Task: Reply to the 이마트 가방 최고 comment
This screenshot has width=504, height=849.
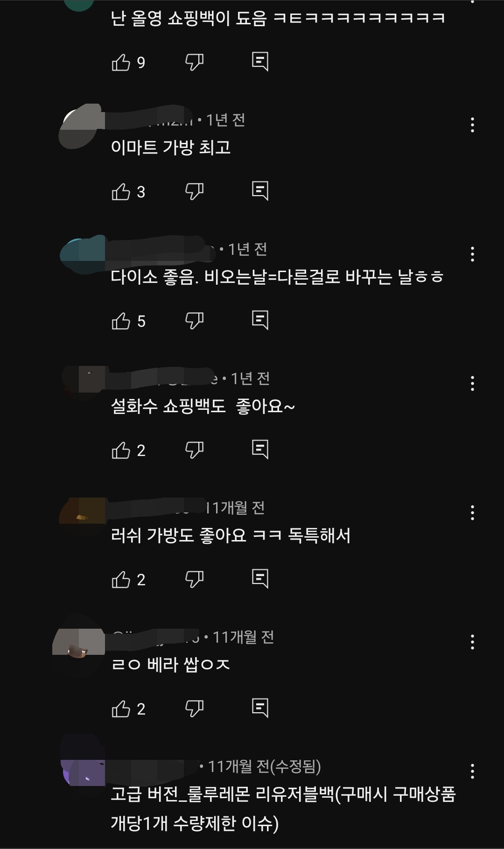Action: (260, 191)
